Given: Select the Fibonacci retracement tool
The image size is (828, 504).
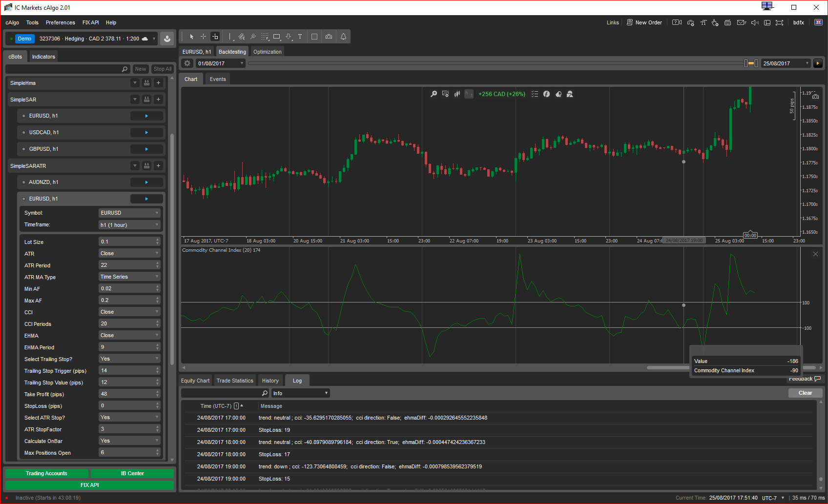Looking at the screenshot, I should [x=265, y=37].
